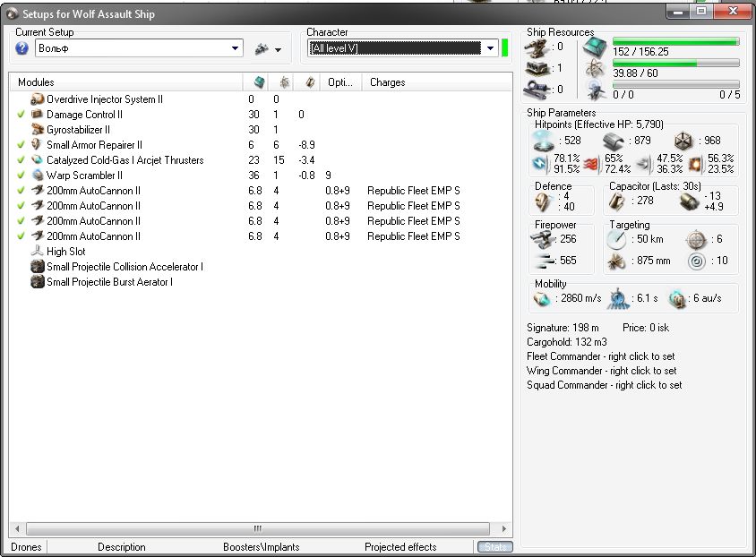The height and width of the screenshot is (557, 756).
Task: Toggle the second 200mm AutoCannon II checkmark
Action: tap(21, 206)
